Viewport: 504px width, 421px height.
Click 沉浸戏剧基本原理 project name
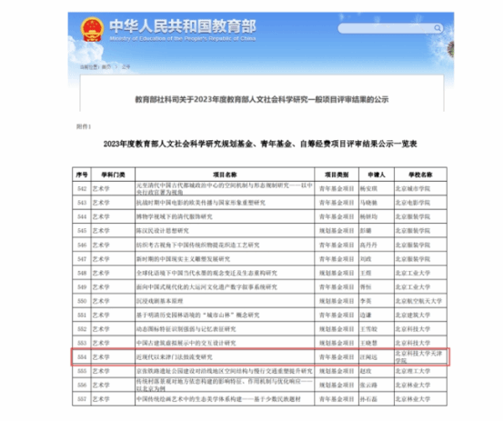(160, 301)
